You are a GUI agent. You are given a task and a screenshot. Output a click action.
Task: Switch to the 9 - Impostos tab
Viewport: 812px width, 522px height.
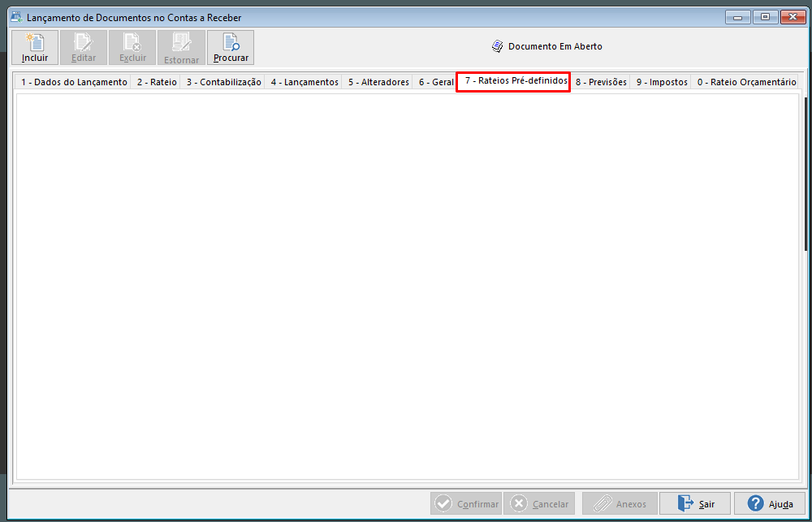[662, 82]
